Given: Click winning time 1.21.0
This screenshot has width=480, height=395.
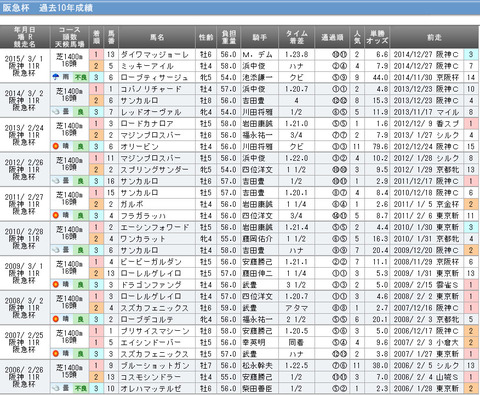Looking at the screenshot, I should (296, 124).
